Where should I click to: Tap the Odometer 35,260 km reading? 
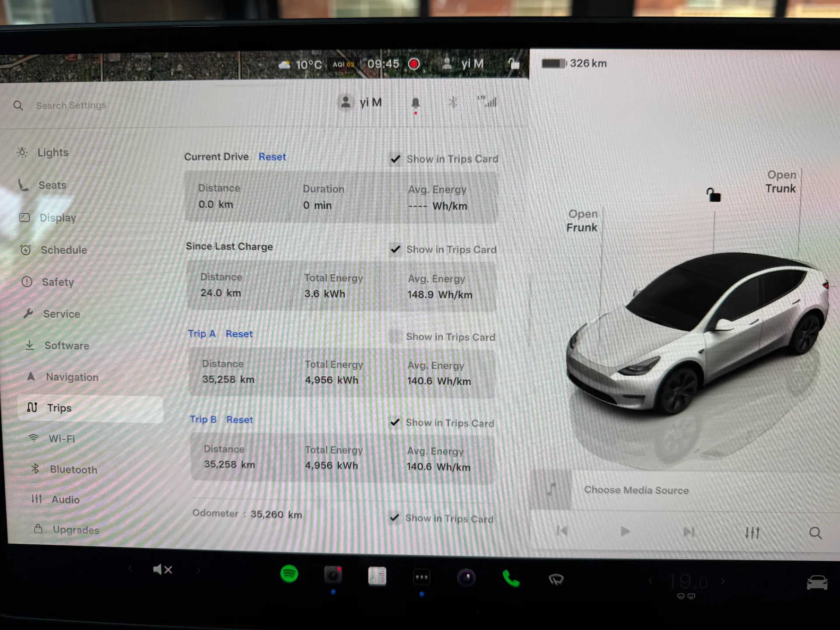click(247, 514)
